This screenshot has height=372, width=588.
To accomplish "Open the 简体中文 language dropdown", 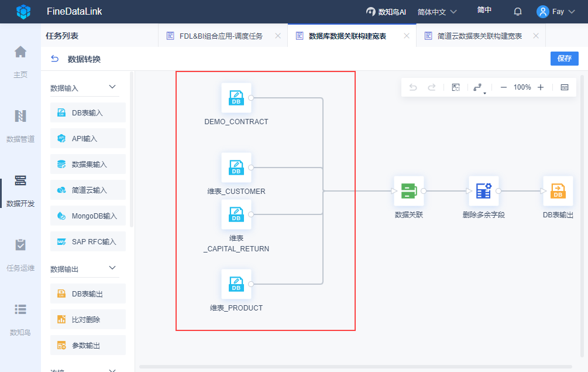I will tap(437, 12).
